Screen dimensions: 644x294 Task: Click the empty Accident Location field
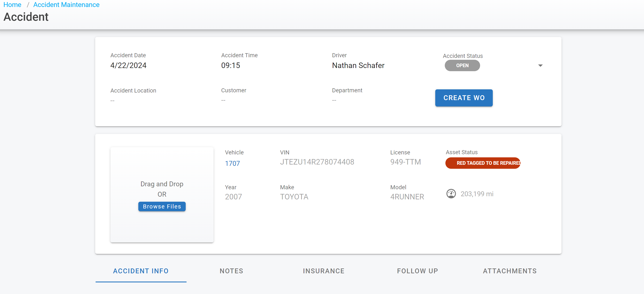(113, 100)
